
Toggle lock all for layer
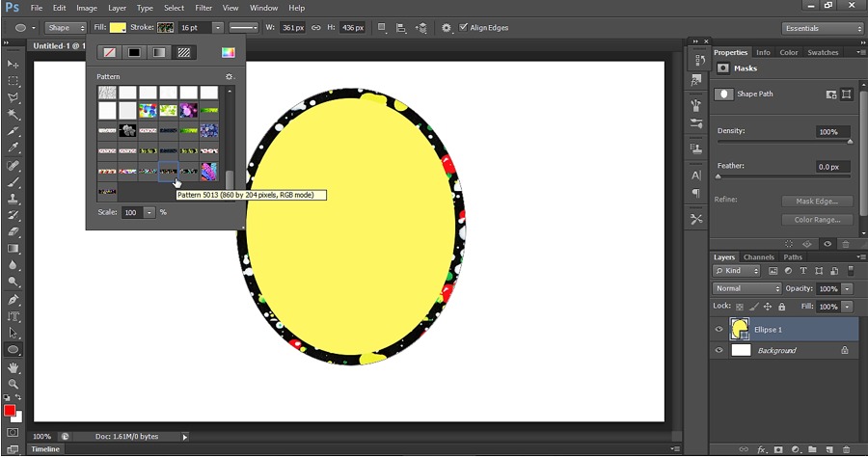click(x=781, y=307)
